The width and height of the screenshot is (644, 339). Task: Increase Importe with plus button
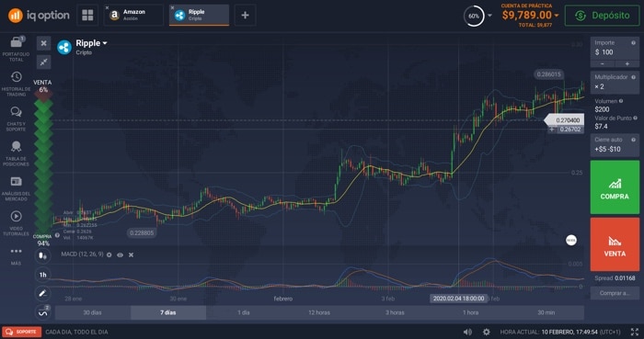click(x=627, y=64)
